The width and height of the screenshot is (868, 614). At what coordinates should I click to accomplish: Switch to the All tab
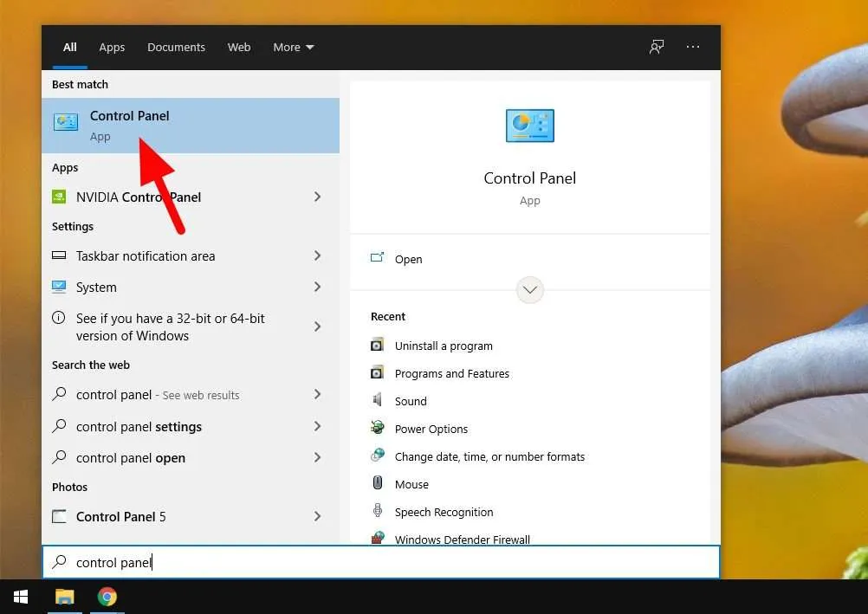[70, 47]
